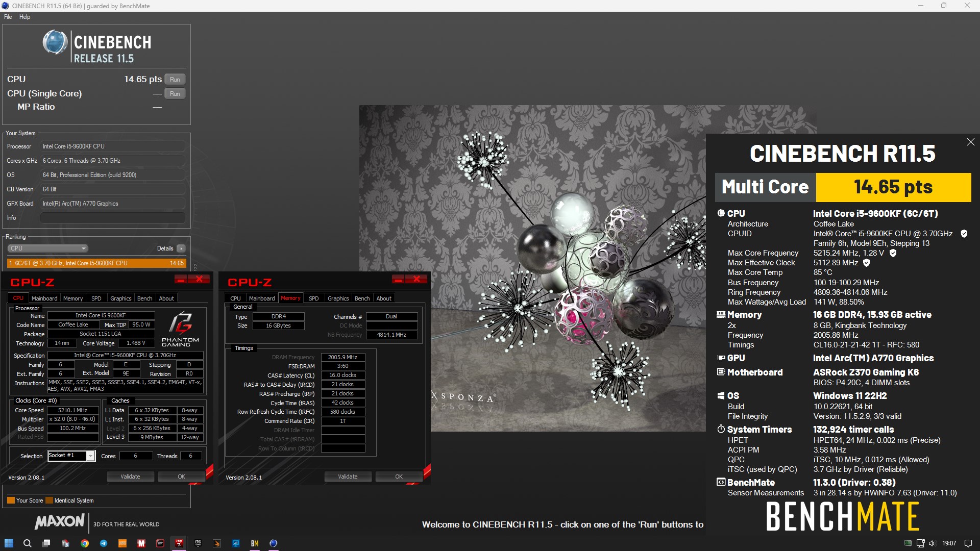Open the Mainboard tab in left CPU-Z
The width and height of the screenshot is (980, 551).
coord(44,298)
